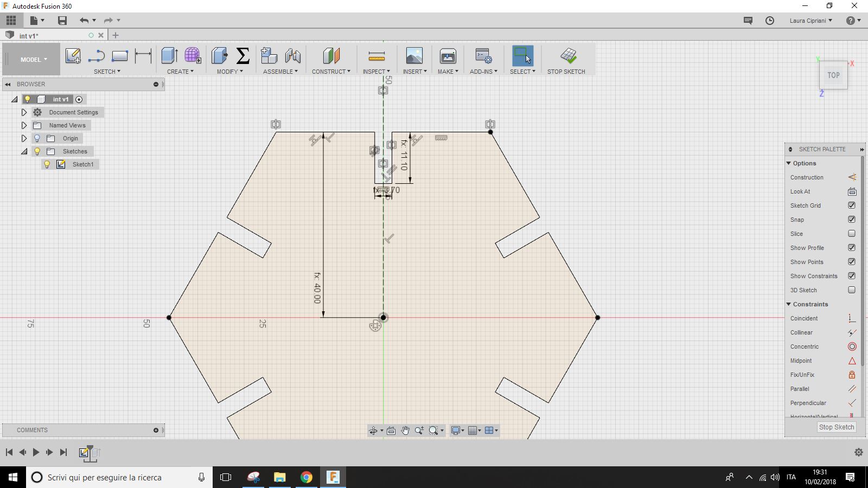Click the Stop Sketch toolbar icon
The width and height of the screenshot is (868, 488).
coord(568,55)
